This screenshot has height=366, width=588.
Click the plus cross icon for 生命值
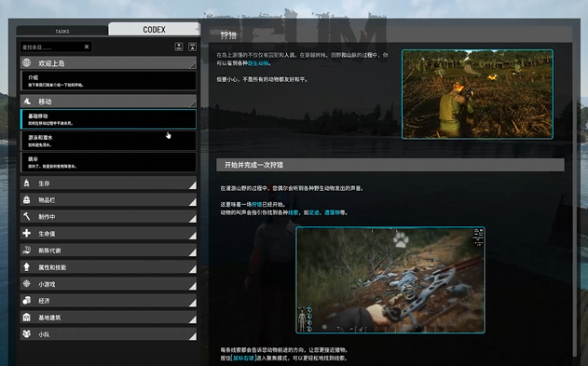click(27, 233)
